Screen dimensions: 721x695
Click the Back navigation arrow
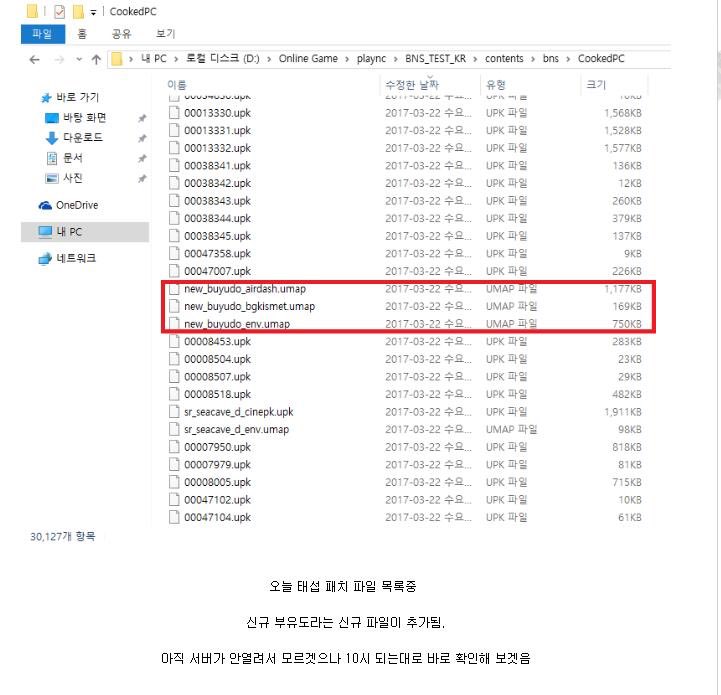point(34,59)
